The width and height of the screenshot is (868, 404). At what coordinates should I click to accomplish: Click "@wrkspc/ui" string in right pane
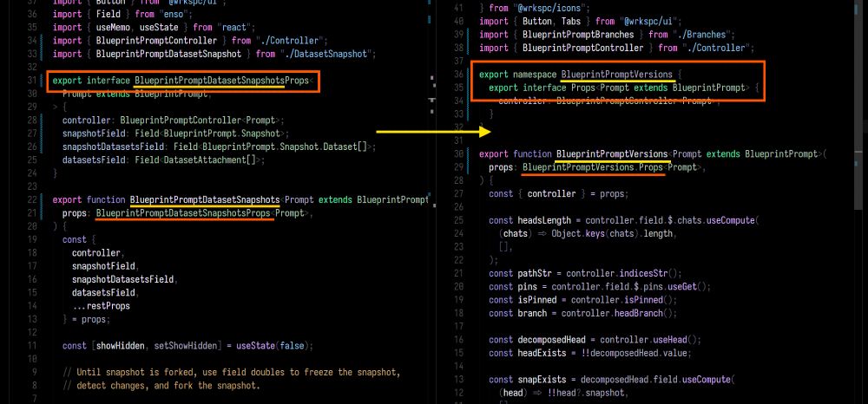point(650,21)
